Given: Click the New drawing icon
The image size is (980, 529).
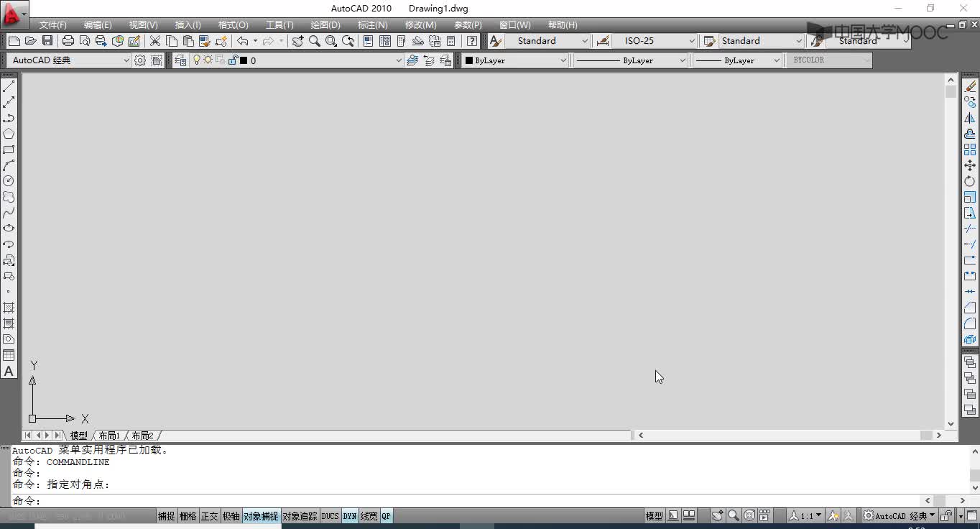Looking at the screenshot, I should tap(14, 41).
